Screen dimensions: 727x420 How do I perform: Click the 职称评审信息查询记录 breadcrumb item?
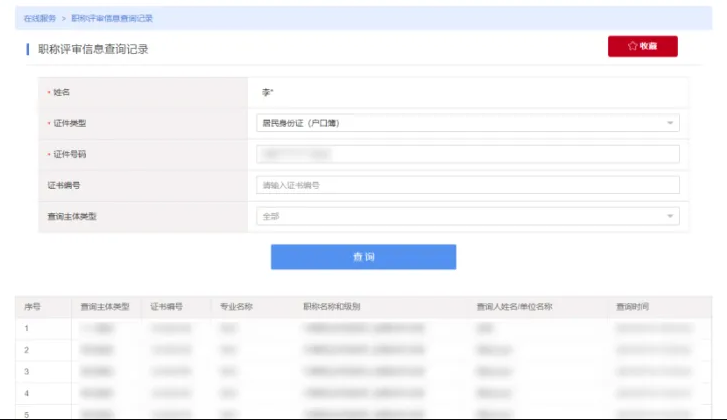click(112, 18)
